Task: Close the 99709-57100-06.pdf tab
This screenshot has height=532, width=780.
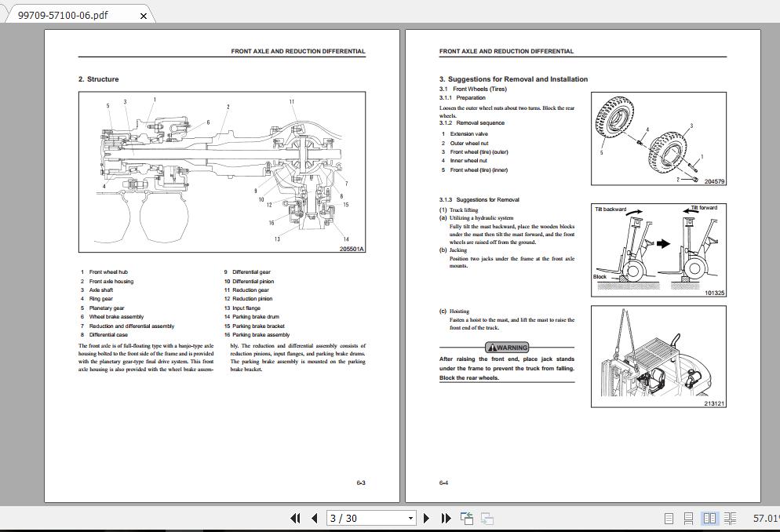Action: click(143, 14)
